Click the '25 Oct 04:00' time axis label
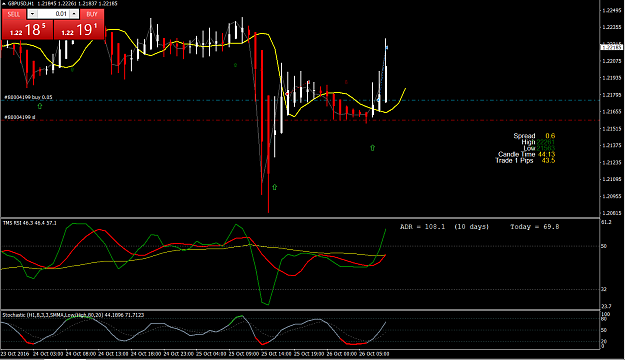 [x=211, y=354]
